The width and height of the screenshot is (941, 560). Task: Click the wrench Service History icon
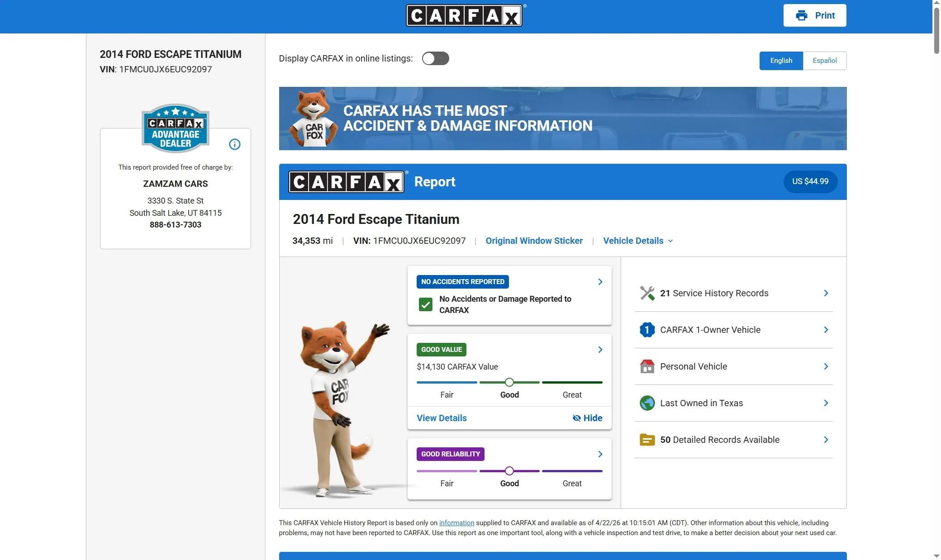[647, 293]
